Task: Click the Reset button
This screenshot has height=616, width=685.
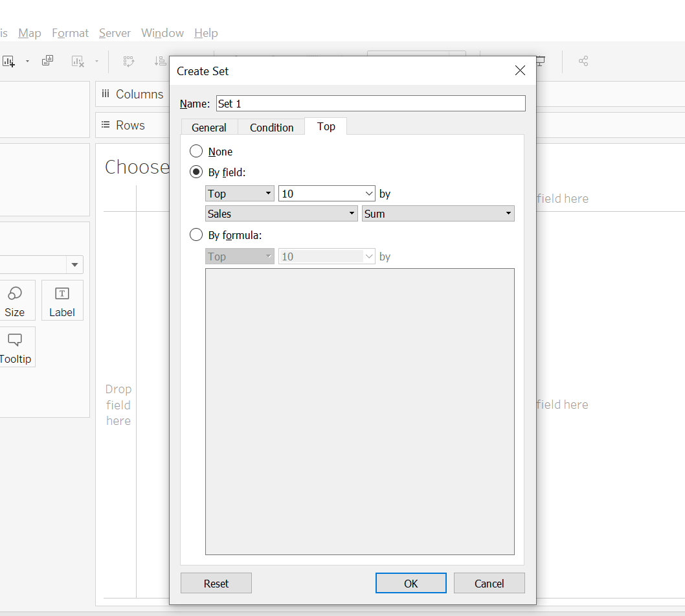Action: tap(216, 583)
